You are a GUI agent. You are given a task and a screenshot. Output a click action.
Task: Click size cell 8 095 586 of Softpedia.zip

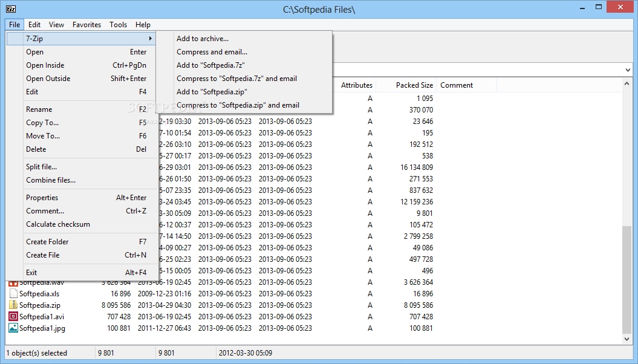[116, 305]
